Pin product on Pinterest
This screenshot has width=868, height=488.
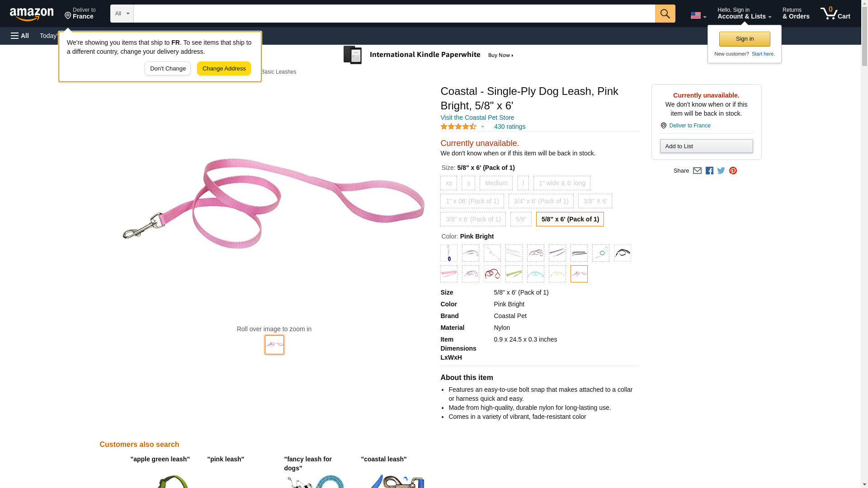pyautogui.click(x=733, y=171)
